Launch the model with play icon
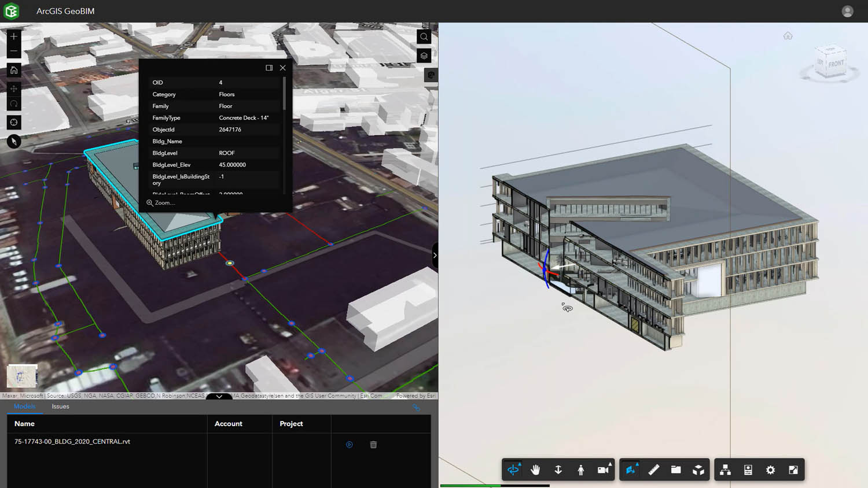The height and width of the screenshot is (488, 868). (x=350, y=445)
